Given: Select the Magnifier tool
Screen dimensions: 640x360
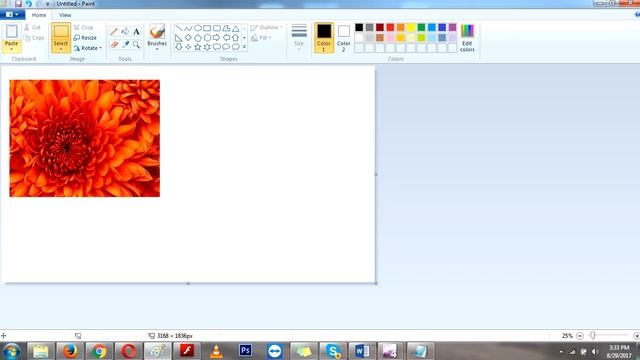Looking at the screenshot, I should click(136, 44).
